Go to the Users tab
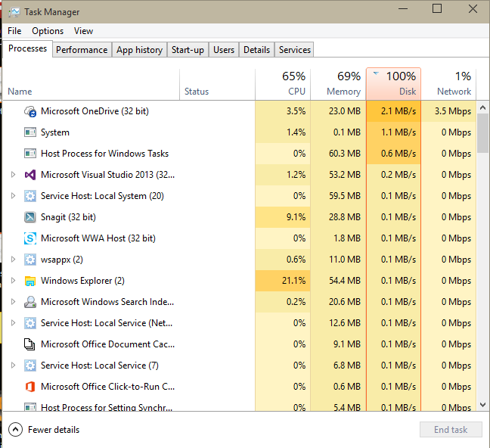The image size is (490, 448). [224, 50]
